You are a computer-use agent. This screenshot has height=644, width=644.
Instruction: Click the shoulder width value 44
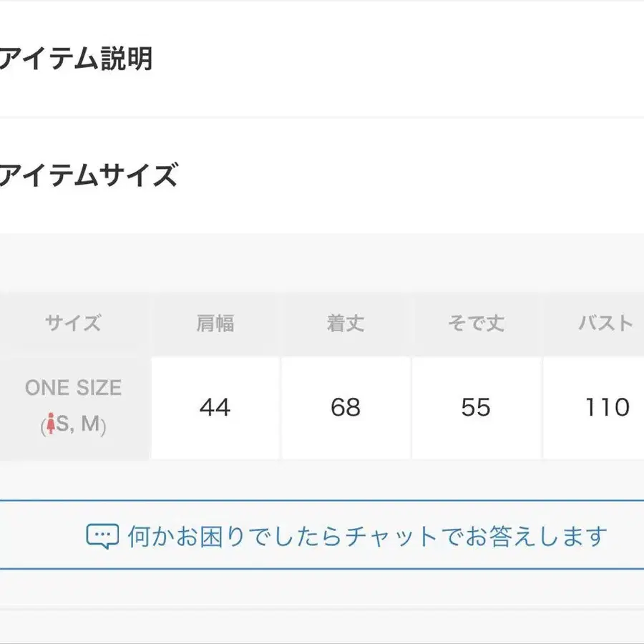[x=215, y=408]
